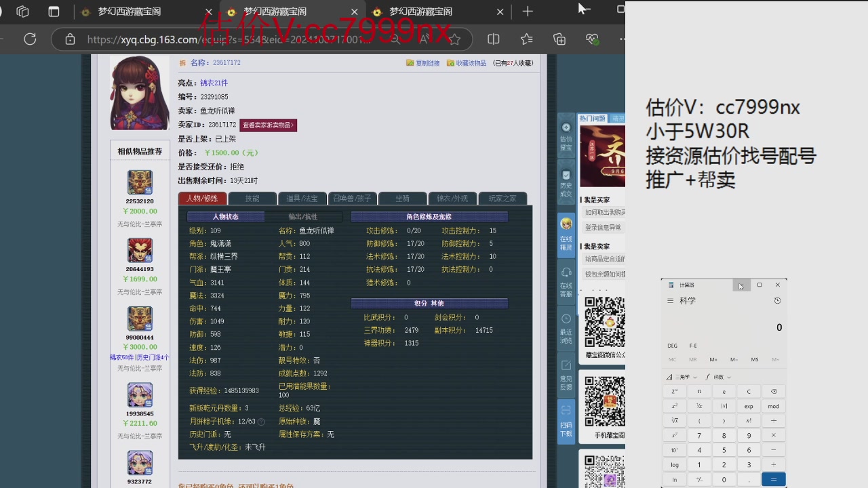
Task: Open the favorites list
Action: tap(526, 39)
